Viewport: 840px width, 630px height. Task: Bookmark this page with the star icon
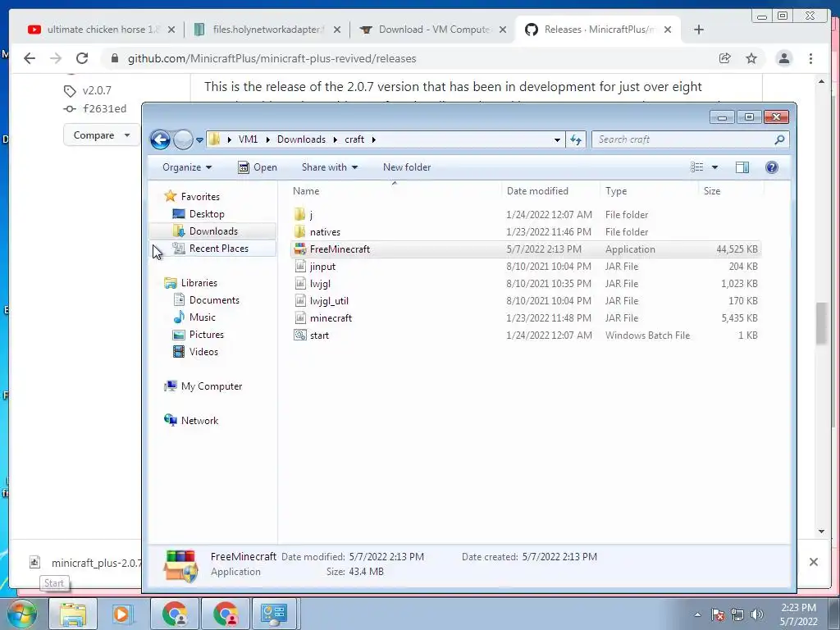tap(751, 58)
